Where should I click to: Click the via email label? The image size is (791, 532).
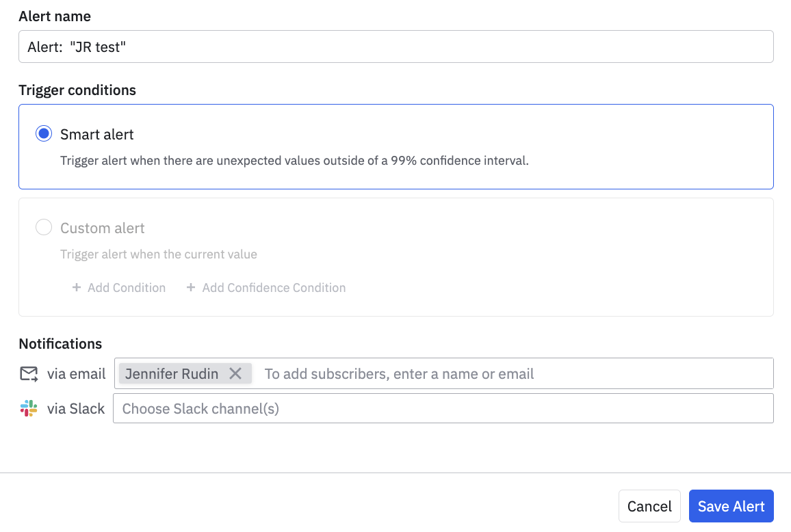[x=76, y=373]
